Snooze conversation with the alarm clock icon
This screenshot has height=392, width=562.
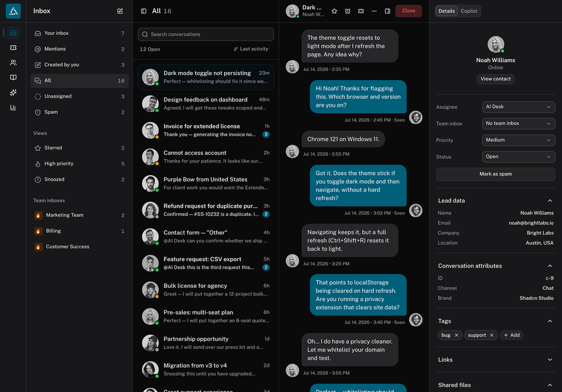tap(348, 11)
